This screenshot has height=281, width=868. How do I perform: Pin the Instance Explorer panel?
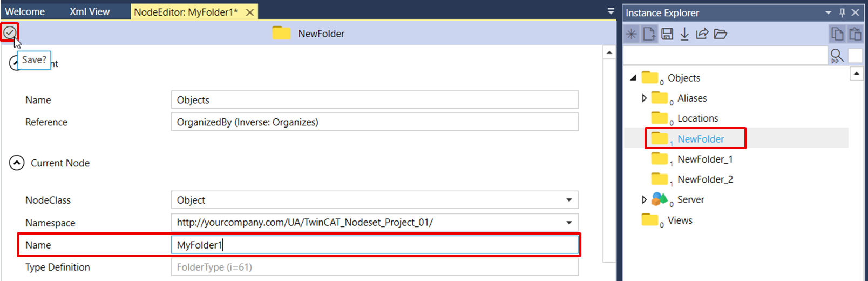842,12
